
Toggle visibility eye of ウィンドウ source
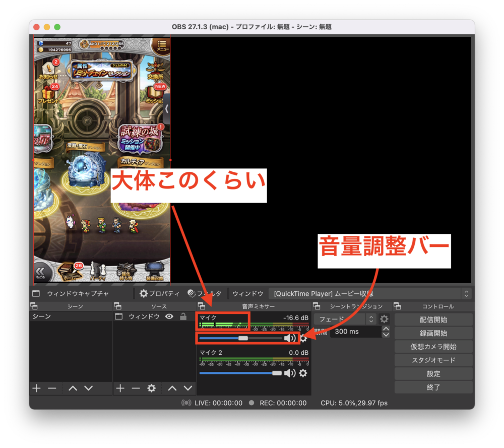(x=169, y=316)
